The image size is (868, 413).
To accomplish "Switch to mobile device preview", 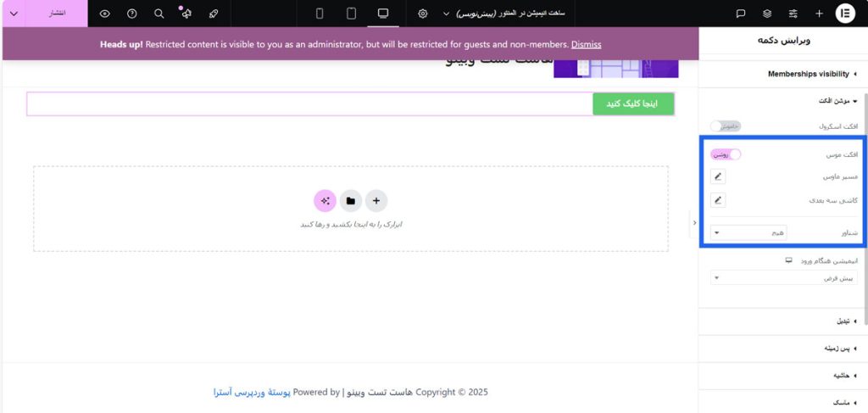I will [x=320, y=14].
